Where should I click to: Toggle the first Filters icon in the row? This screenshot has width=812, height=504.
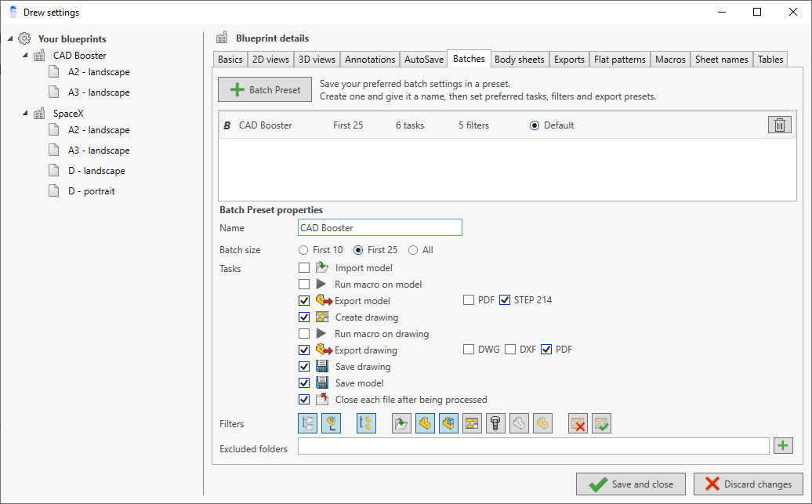tap(307, 424)
